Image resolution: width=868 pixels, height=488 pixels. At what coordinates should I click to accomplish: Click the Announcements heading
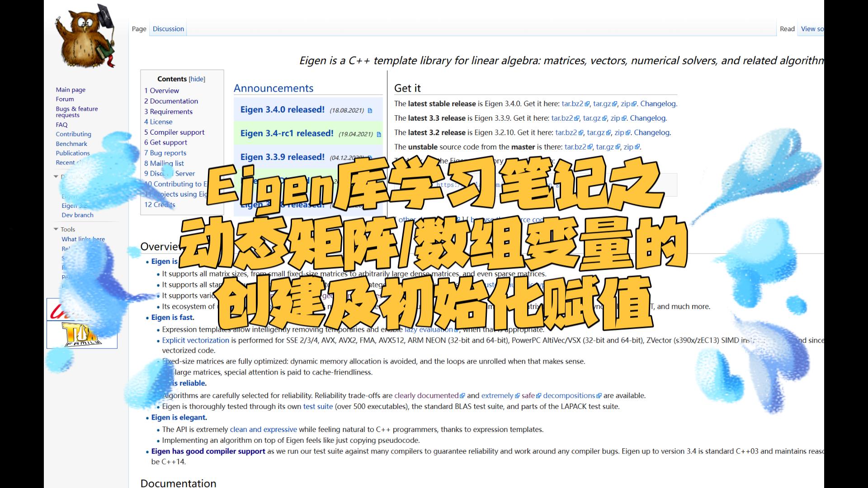coord(274,89)
